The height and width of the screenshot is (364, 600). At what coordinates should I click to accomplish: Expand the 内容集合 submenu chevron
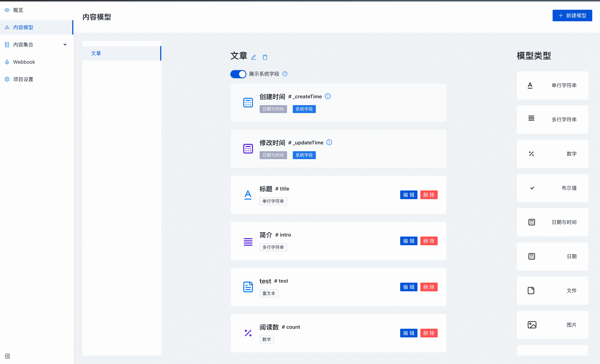(x=65, y=44)
